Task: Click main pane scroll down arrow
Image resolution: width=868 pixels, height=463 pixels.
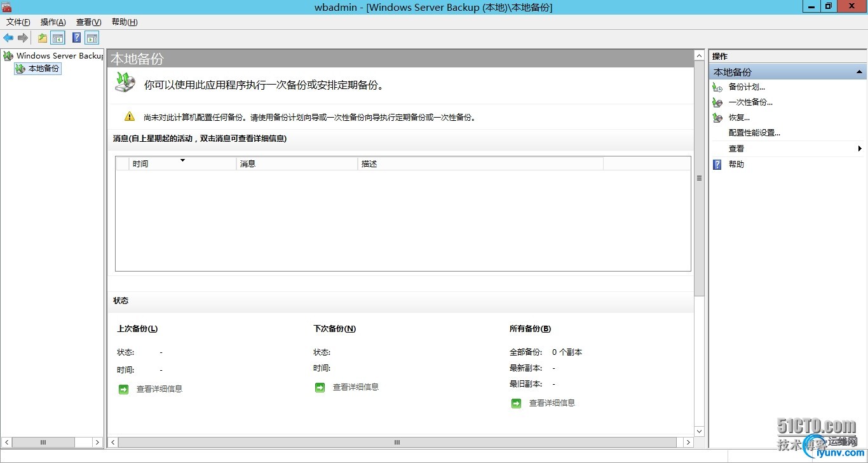Action: click(699, 431)
